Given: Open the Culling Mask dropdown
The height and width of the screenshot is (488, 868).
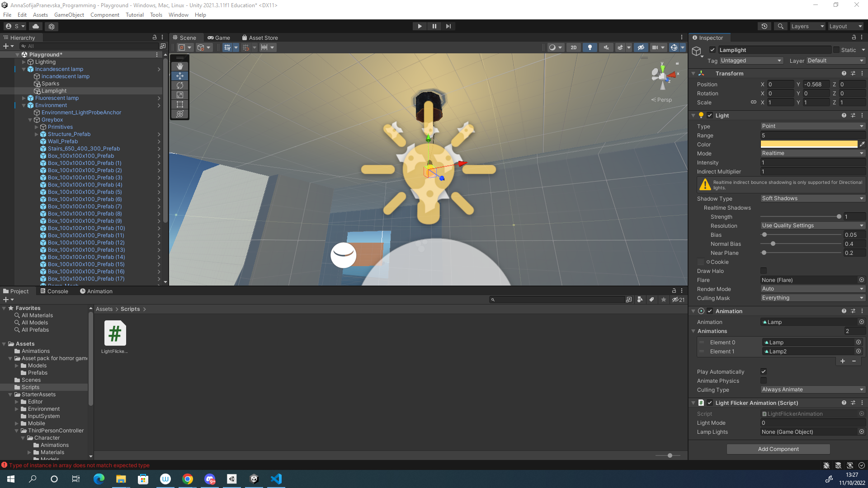Looking at the screenshot, I should [x=812, y=298].
